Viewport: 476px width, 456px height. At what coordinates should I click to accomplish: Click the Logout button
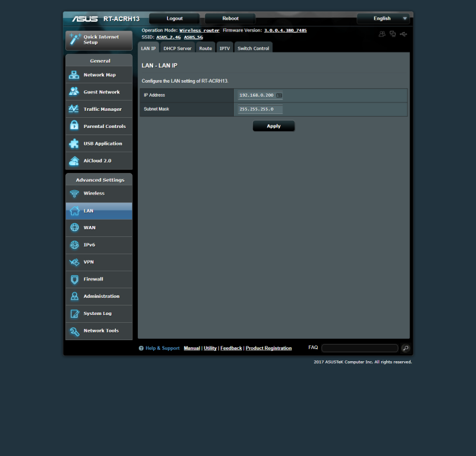(174, 19)
